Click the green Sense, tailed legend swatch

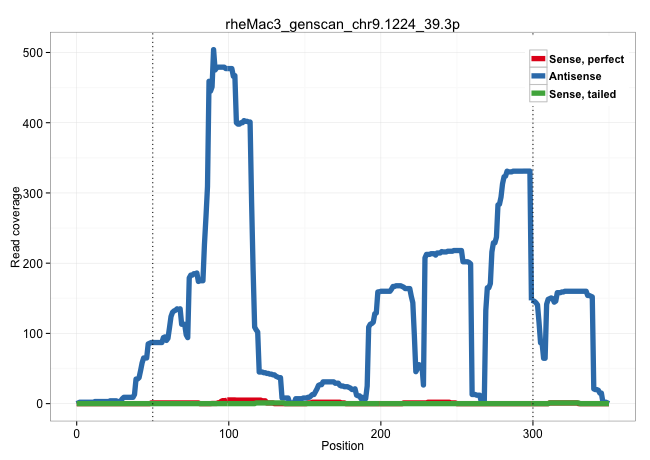coord(538,93)
